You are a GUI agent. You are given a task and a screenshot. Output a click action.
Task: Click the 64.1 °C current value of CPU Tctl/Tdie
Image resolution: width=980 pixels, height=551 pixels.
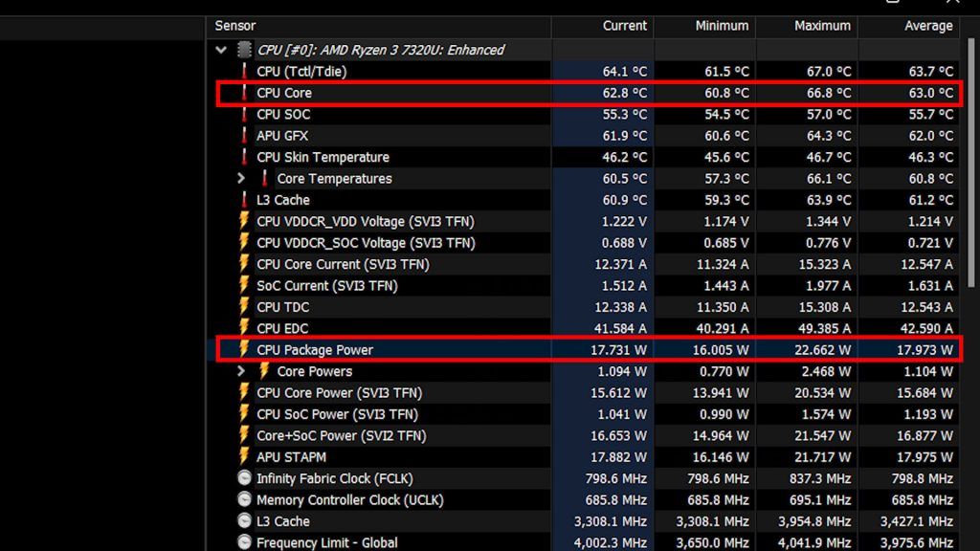[x=624, y=72]
